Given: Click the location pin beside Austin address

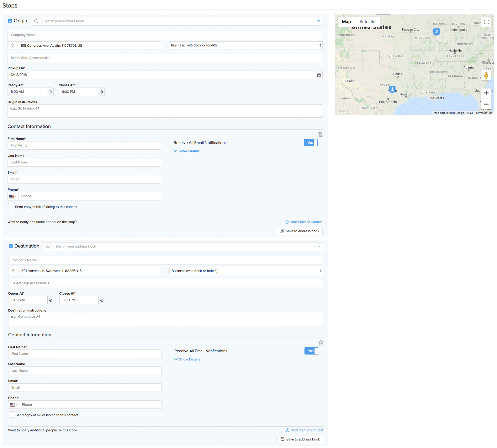Looking at the screenshot, I should [13, 45].
